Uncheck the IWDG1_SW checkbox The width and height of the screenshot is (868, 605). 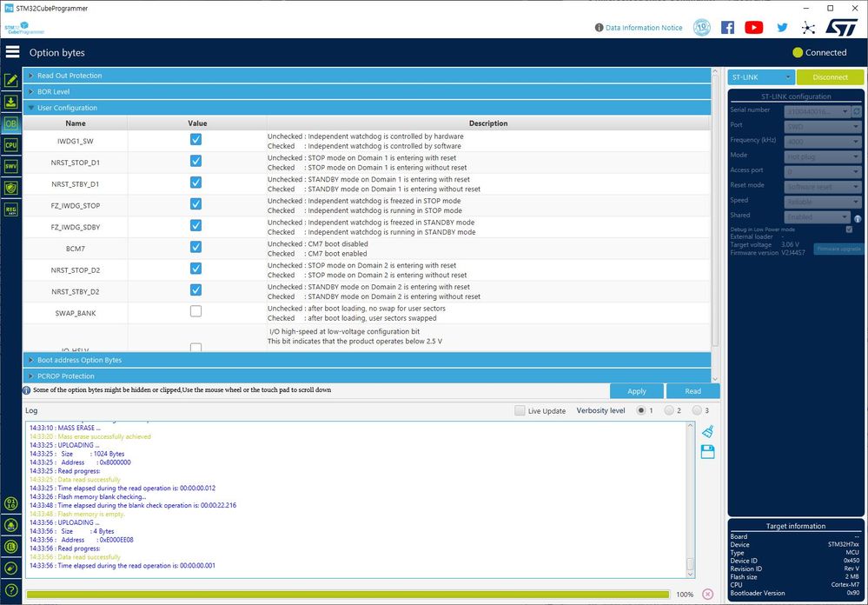coord(195,139)
